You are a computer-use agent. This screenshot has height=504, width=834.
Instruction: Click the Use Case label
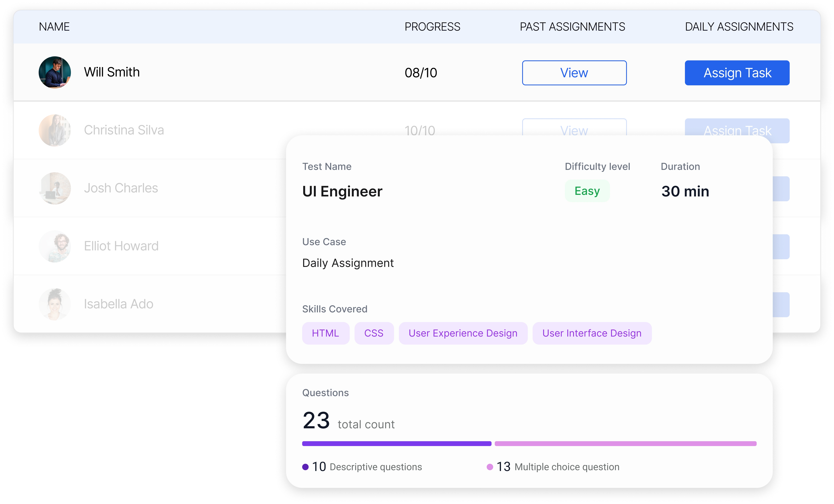pos(324,242)
